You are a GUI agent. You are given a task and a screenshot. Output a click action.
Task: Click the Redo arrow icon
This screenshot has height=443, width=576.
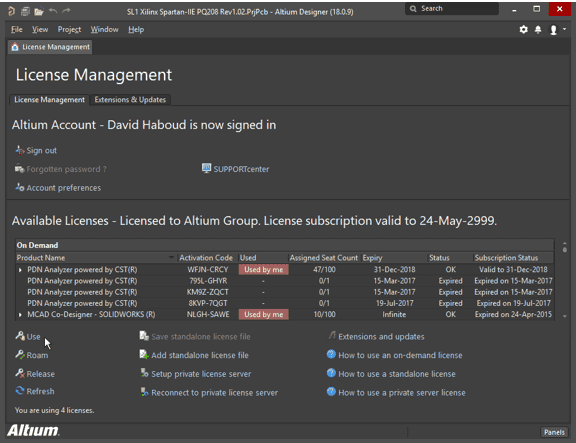[x=66, y=11]
